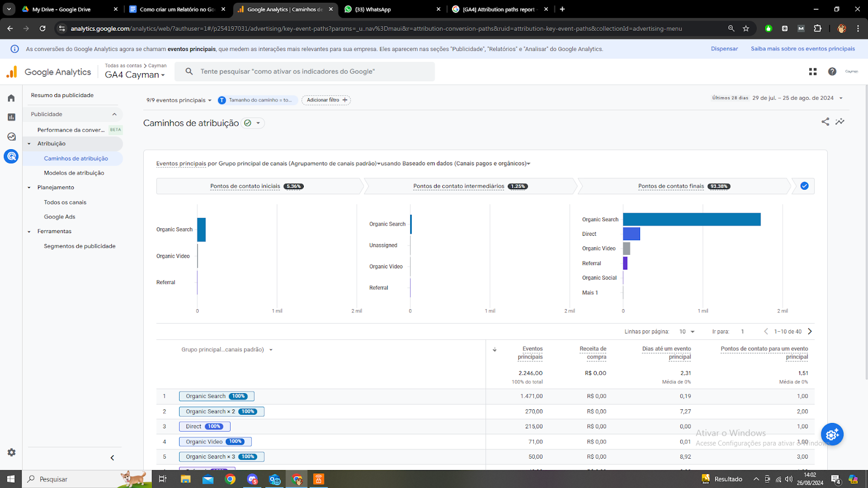Open the Insights sparkline icon
Image resolution: width=868 pixels, height=488 pixels.
pos(840,122)
